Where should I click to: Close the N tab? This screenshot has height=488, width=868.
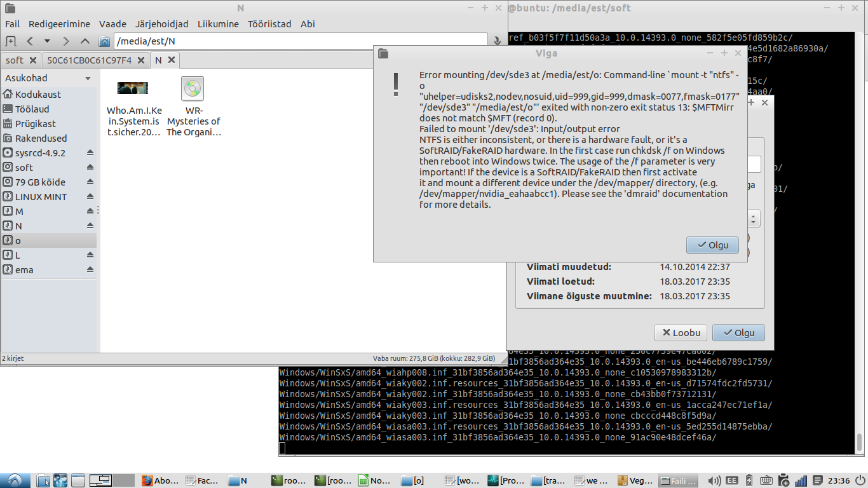(171, 60)
